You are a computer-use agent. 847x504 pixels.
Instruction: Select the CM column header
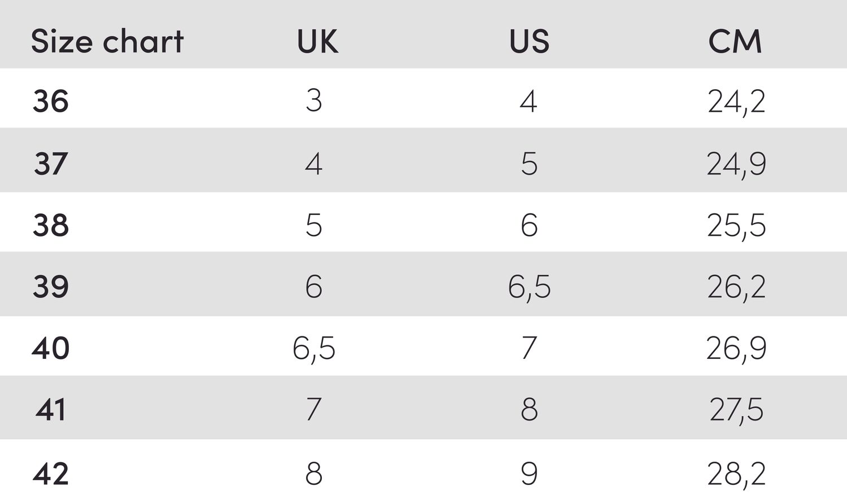tap(735, 41)
